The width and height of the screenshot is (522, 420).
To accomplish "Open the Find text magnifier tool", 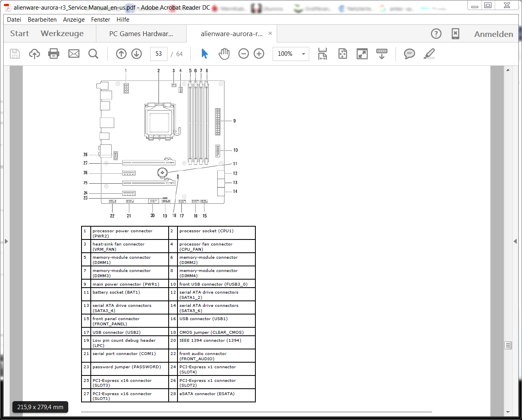I will click(93, 54).
